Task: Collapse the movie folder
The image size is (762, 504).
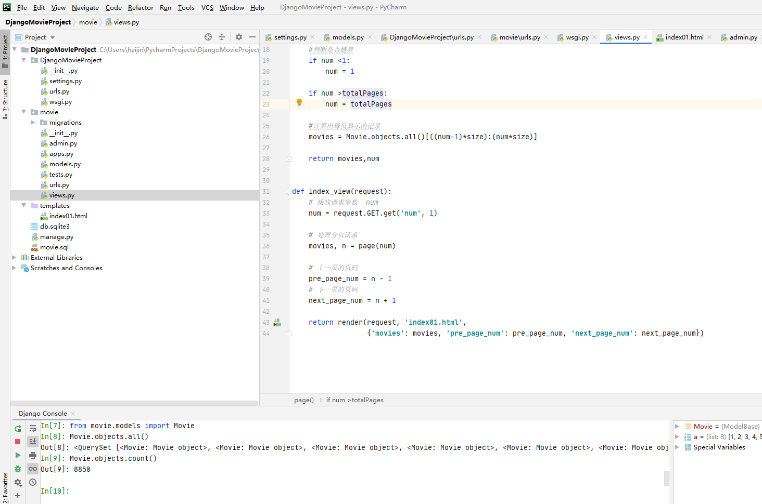Action: 24,112
